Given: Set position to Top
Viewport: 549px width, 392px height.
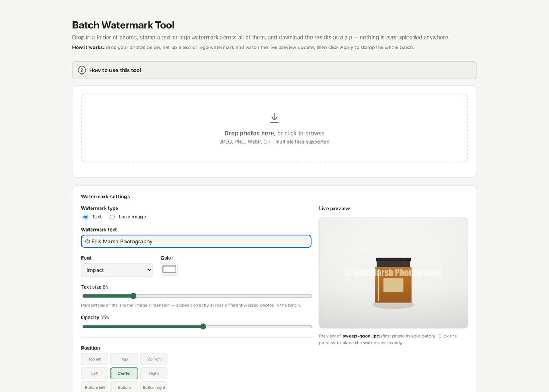Looking at the screenshot, I should point(124,359).
